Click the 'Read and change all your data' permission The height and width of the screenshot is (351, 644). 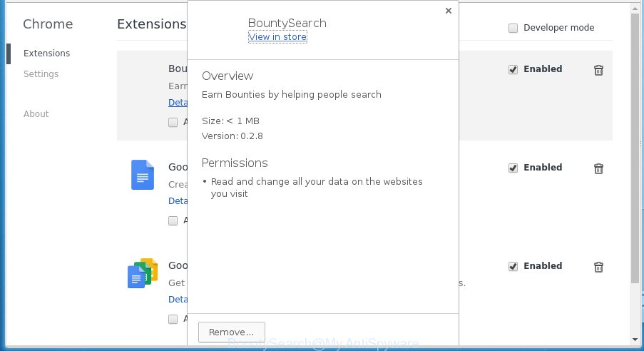pos(316,188)
